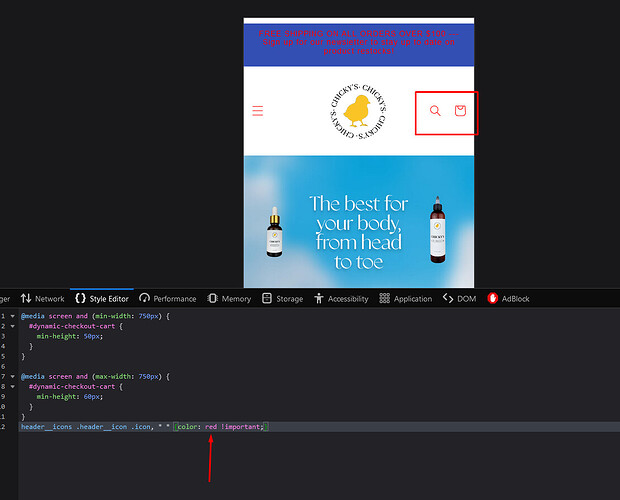Open the Performance tab

click(x=168, y=299)
